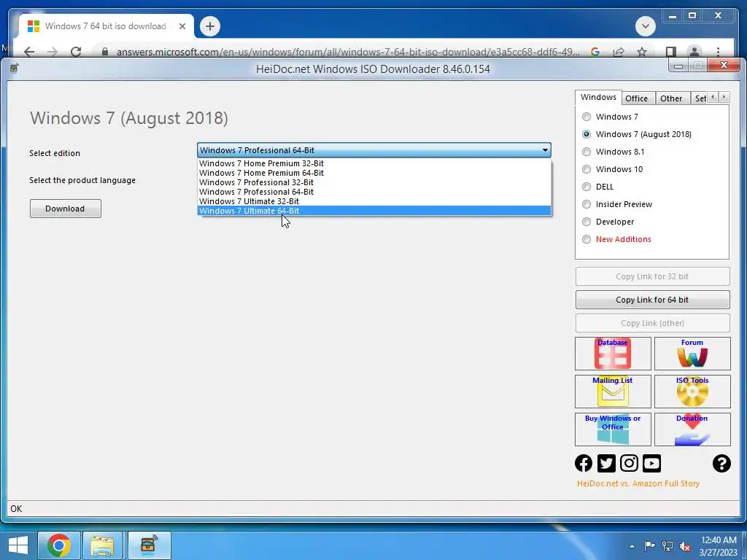Open Chrome share page icon
Screen dimensions: 747x560
coord(619,52)
